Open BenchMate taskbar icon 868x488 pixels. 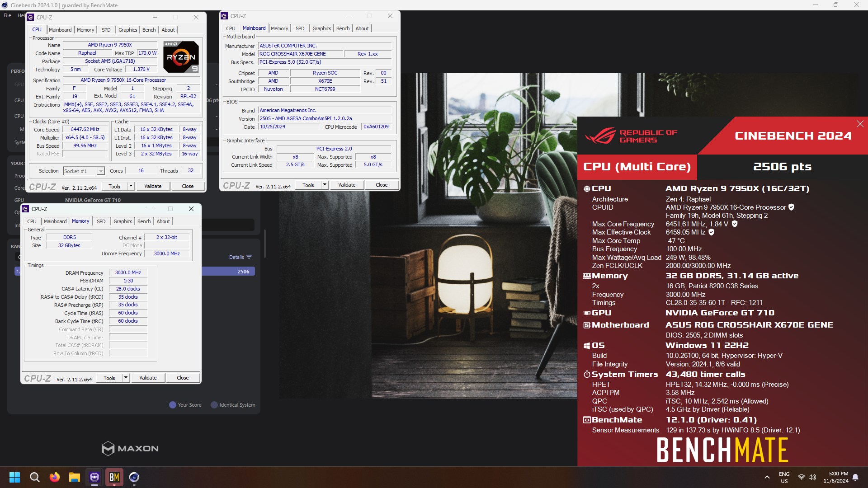click(114, 477)
